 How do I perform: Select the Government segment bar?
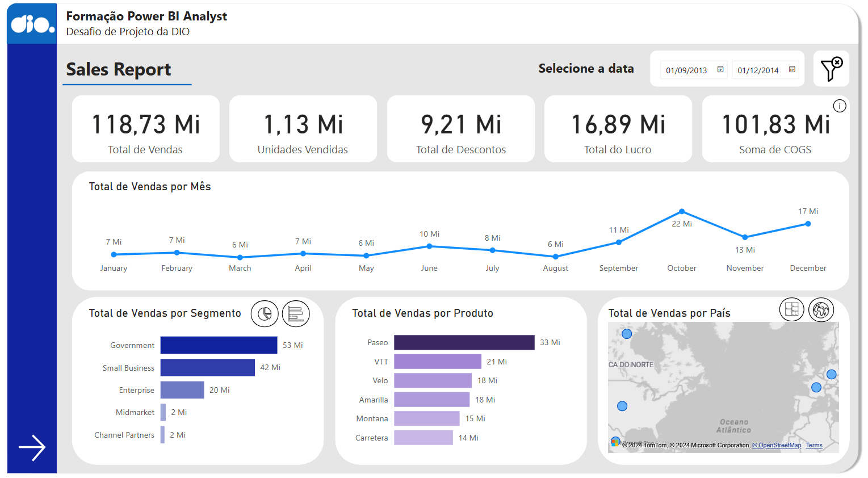(219, 345)
